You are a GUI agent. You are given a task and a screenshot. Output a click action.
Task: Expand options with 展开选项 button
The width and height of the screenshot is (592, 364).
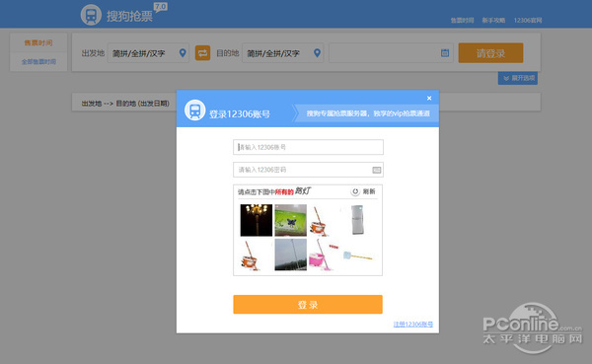[x=518, y=78]
